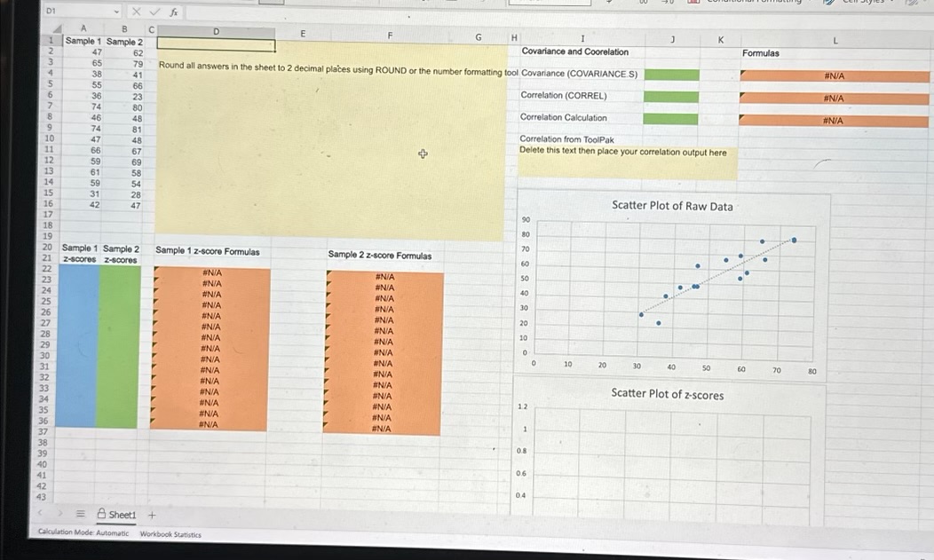Click the 'Sample 2' header cell in B1

pos(124,42)
